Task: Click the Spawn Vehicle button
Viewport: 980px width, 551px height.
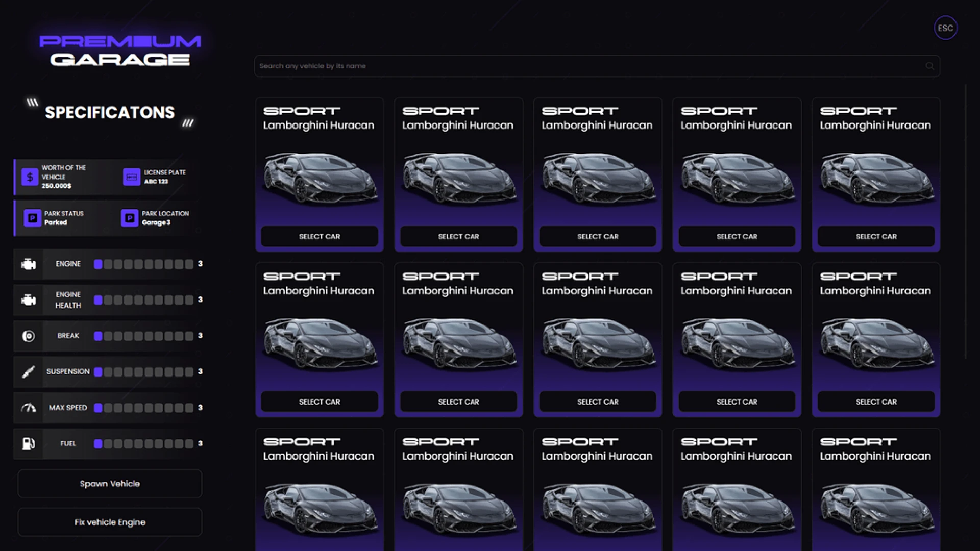Action: coord(110,484)
